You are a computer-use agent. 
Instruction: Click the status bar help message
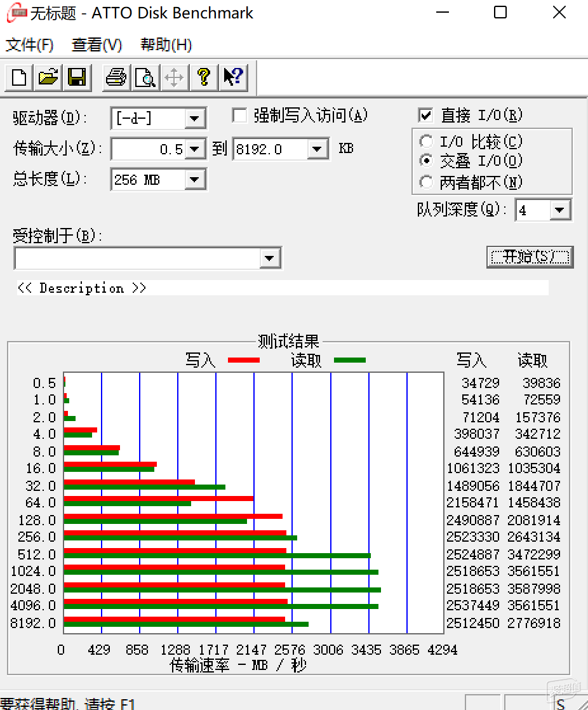pos(68,704)
